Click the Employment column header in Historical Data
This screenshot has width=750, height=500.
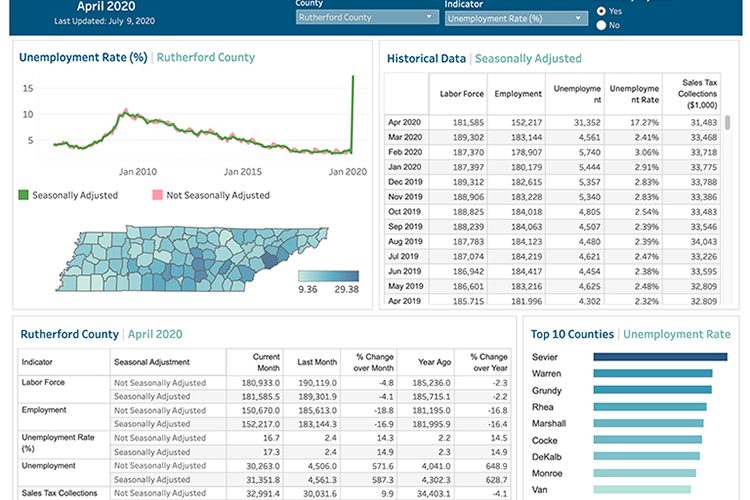(520, 94)
